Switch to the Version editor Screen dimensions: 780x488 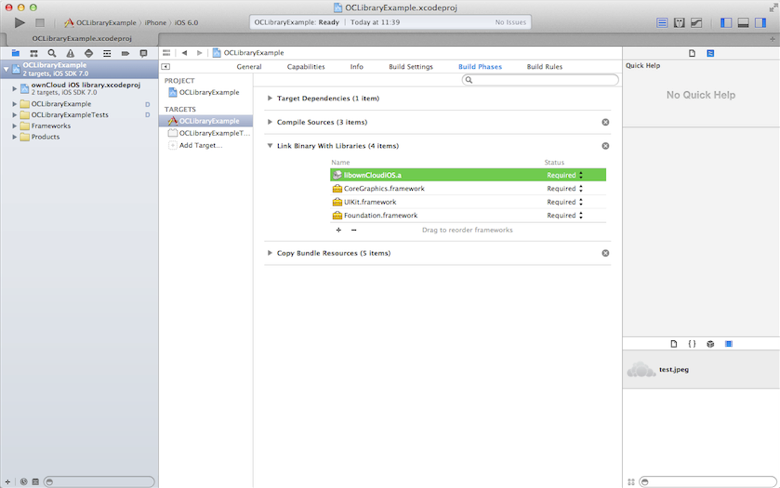tap(696, 22)
